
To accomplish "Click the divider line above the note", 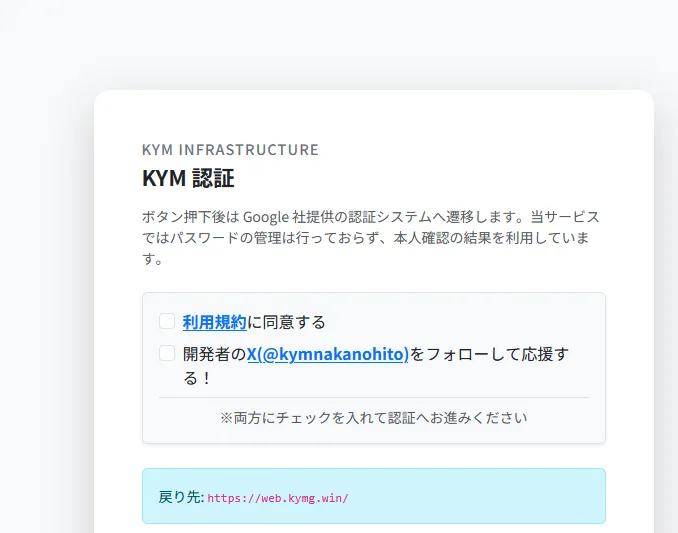I will click(373, 398).
